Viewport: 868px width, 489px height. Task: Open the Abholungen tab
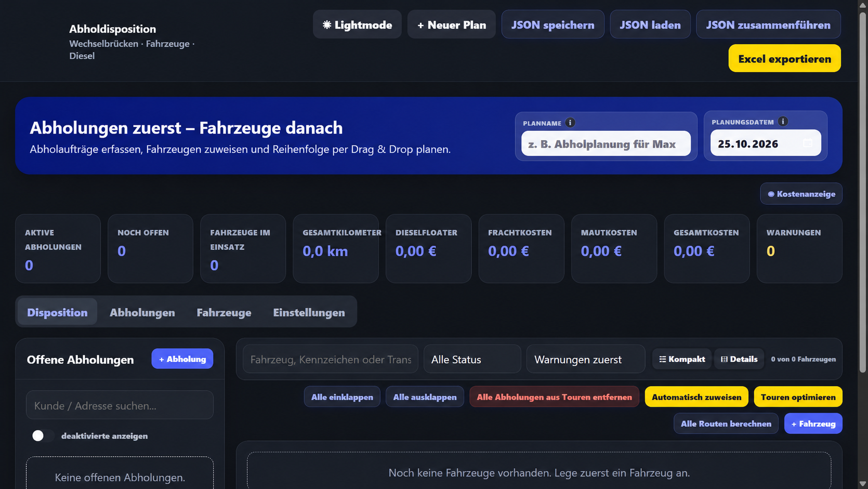click(x=142, y=312)
